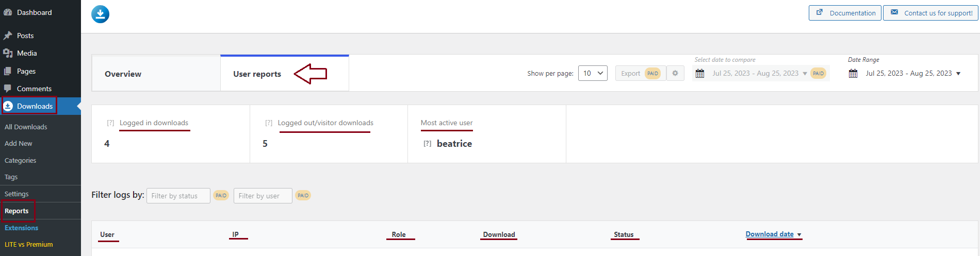
Task: Open Settings submenu
Action: (17, 194)
